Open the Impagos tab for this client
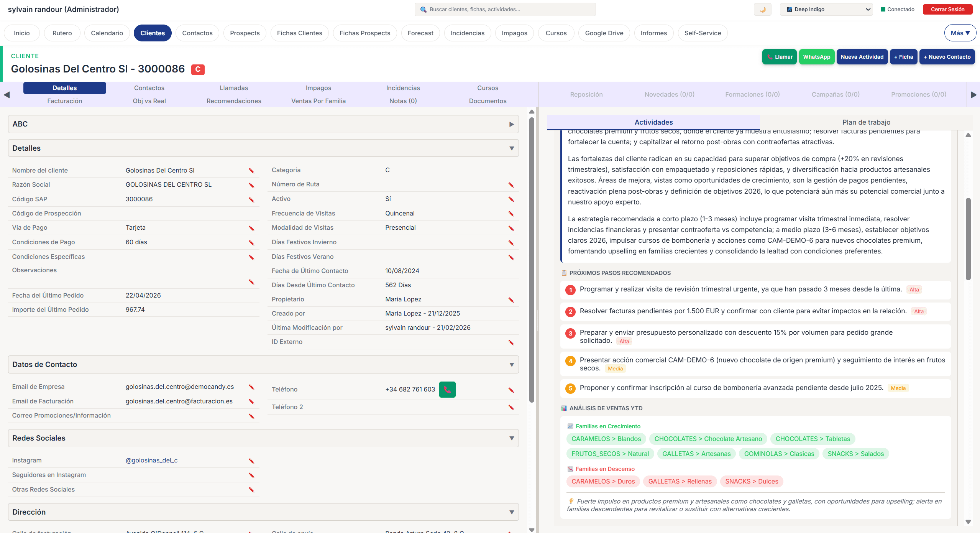The height and width of the screenshot is (533, 980). (318, 88)
